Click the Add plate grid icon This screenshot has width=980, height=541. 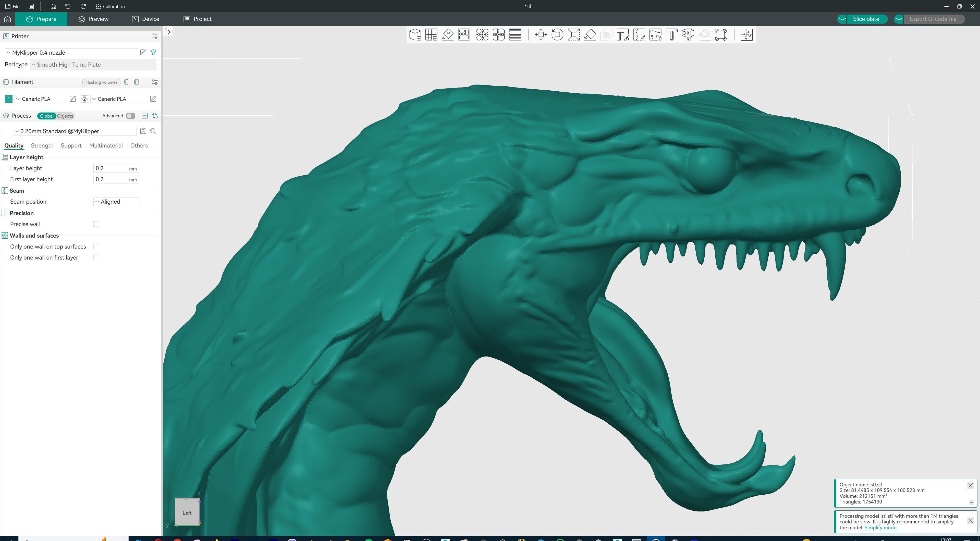coord(431,35)
